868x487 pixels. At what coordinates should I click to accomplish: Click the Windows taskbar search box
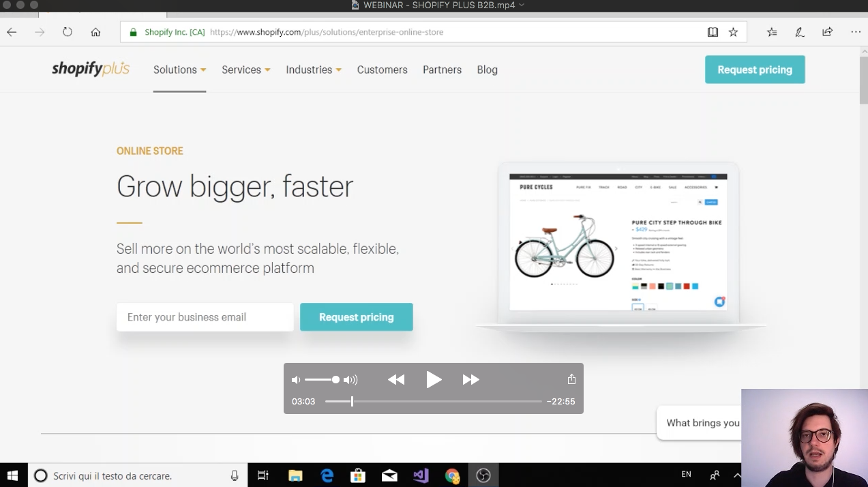(x=136, y=475)
